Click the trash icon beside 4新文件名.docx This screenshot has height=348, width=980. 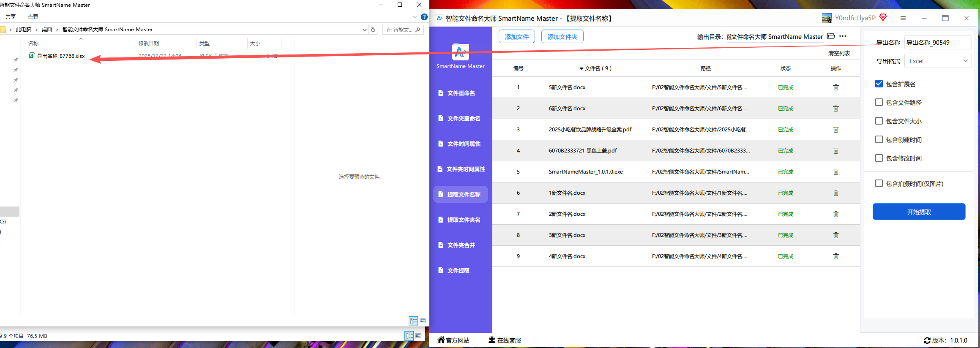click(835, 256)
